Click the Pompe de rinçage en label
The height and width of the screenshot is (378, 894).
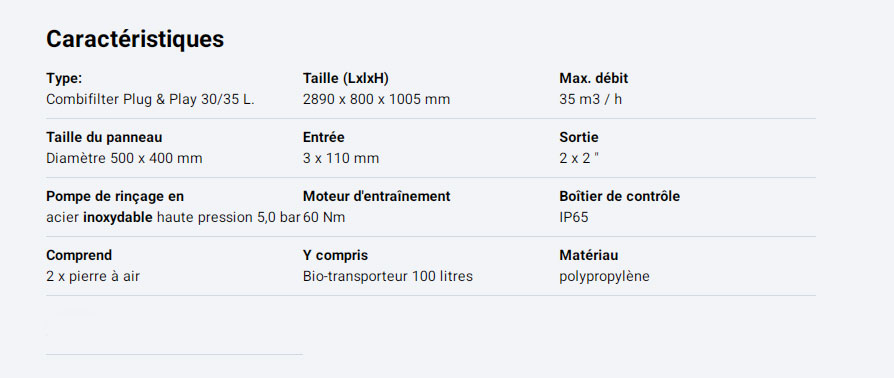[115, 196]
